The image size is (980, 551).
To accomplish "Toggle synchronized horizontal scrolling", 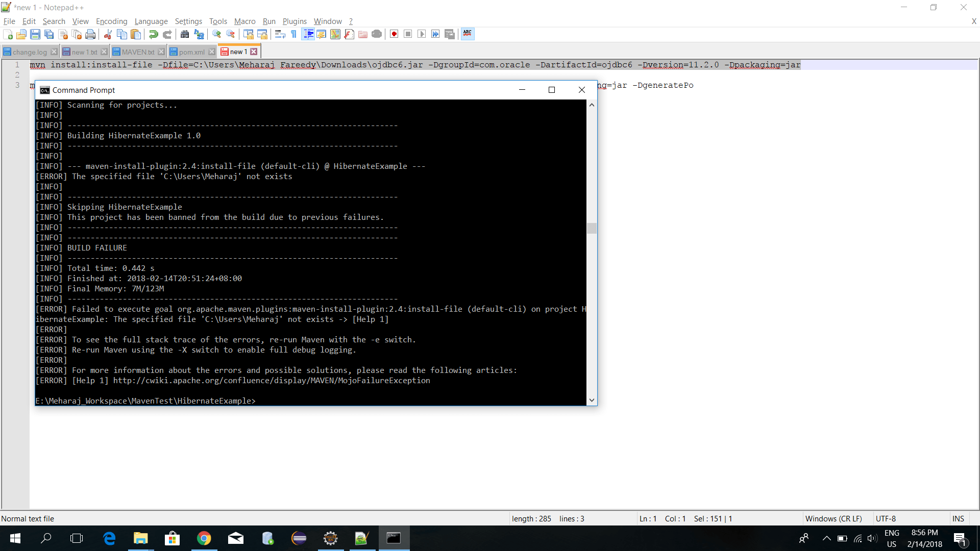I will (x=262, y=34).
